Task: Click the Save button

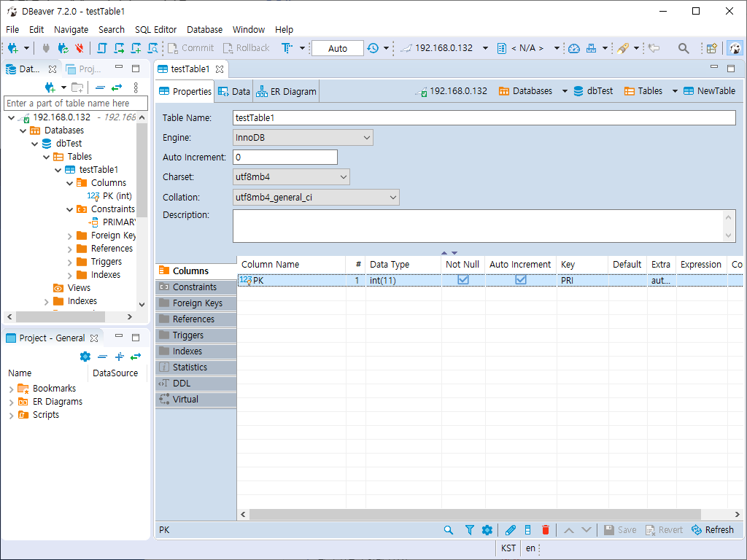Action: click(x=620, y=530)
